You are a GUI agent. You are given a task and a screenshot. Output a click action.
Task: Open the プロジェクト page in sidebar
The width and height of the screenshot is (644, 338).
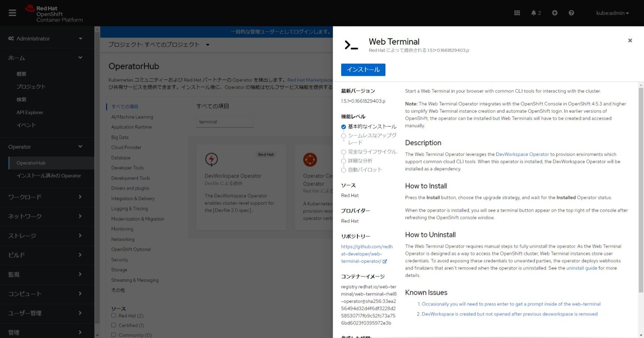pyautogui.click(x=31, y=87)
